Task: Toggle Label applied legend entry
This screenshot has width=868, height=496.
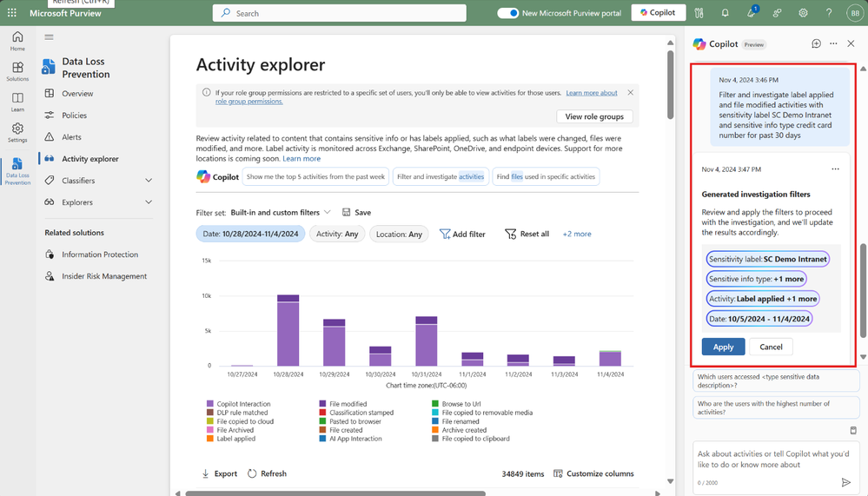Action: point(231,439)
